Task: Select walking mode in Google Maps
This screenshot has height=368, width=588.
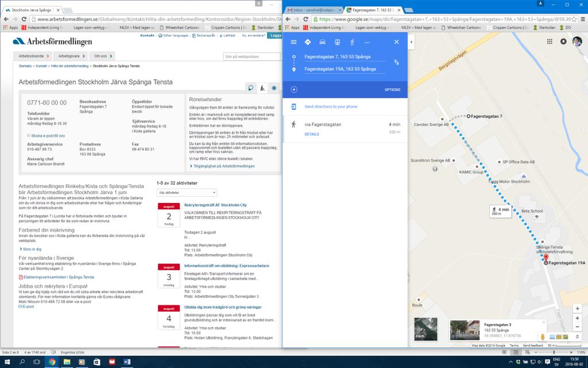Action: pyautogui.click(x=352, y=43)
